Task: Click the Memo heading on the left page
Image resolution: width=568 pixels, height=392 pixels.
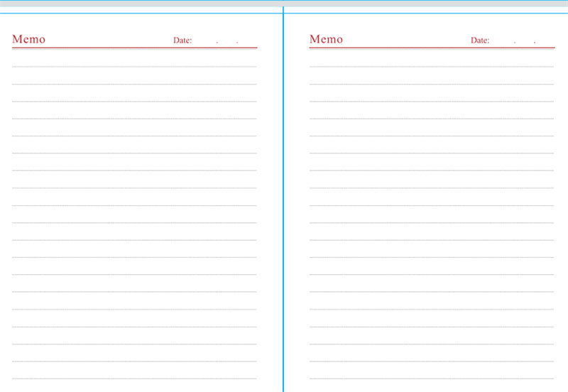Action: click(x=28, y=39)
